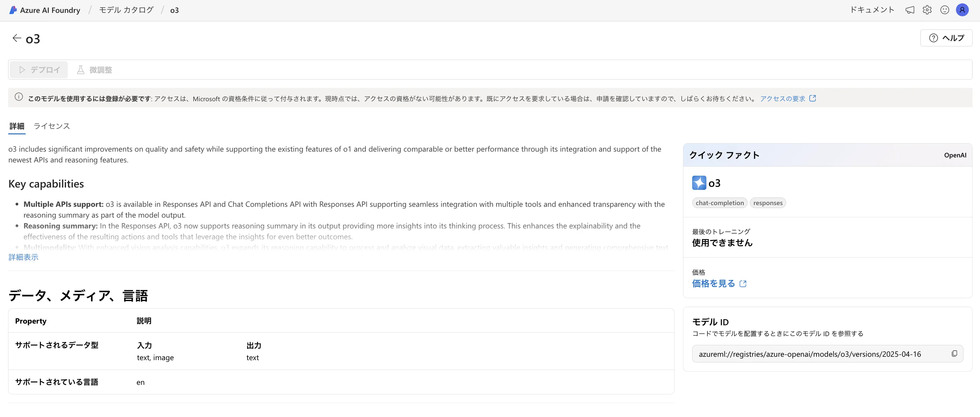Click the サポートされている言語 row label

coord(57,382)
